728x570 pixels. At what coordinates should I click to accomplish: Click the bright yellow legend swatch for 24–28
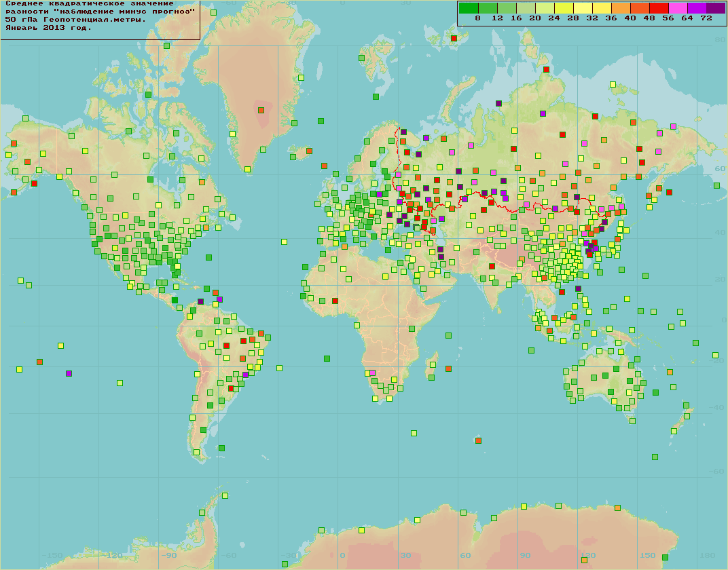[564, 8]
